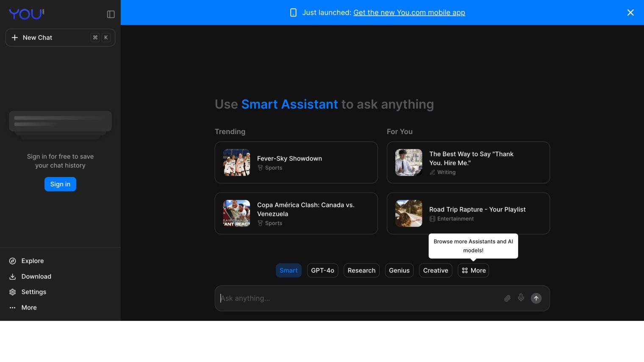Click 'Browse more Assistants and AI models!' tooltip
This screenshot has height=362, width=644.
473,246
